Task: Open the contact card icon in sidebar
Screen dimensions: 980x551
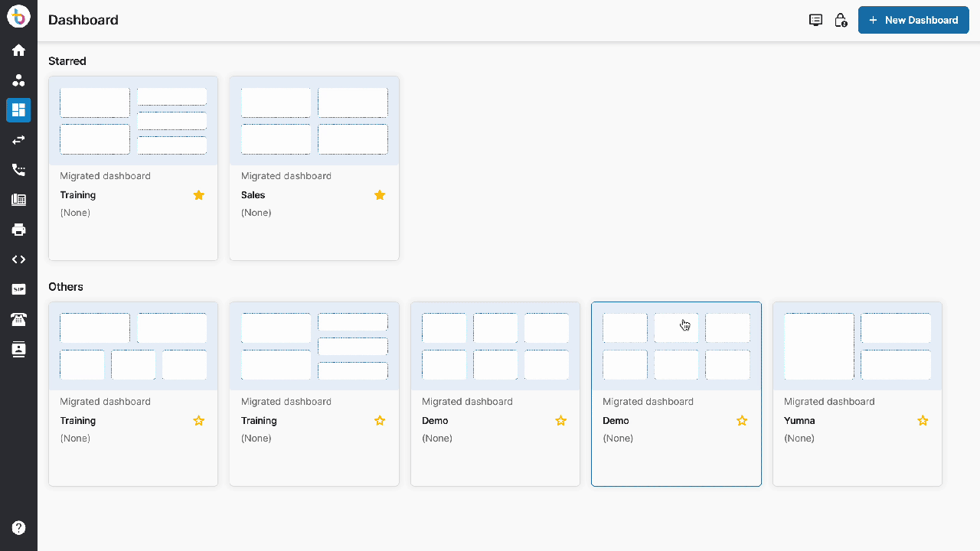Action: (x=18, y=349)
